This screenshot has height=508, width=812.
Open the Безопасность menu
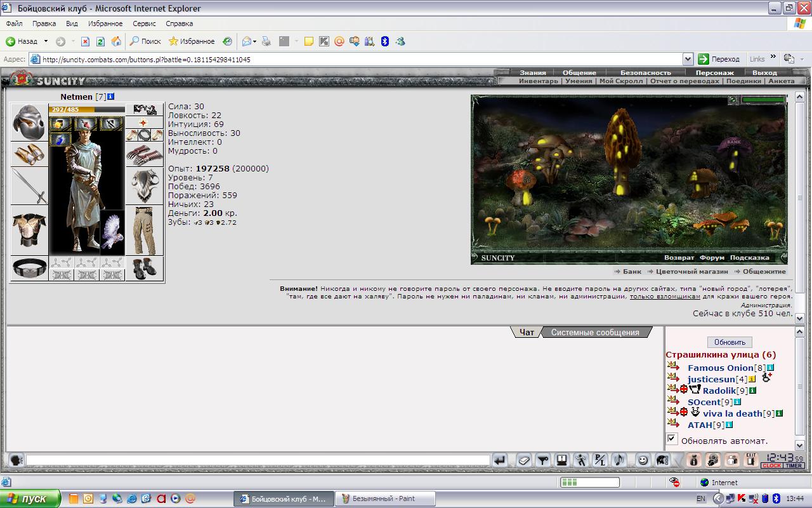(645, 72)
